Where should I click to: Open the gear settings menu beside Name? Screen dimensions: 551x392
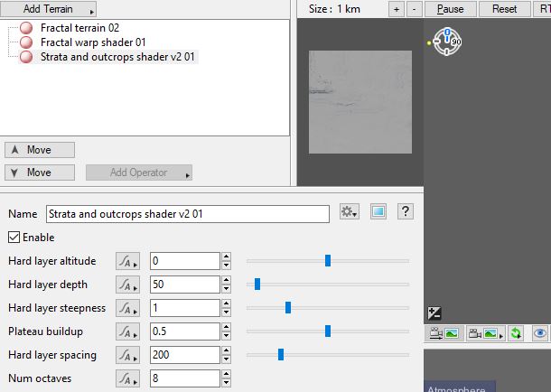[350, 211]
